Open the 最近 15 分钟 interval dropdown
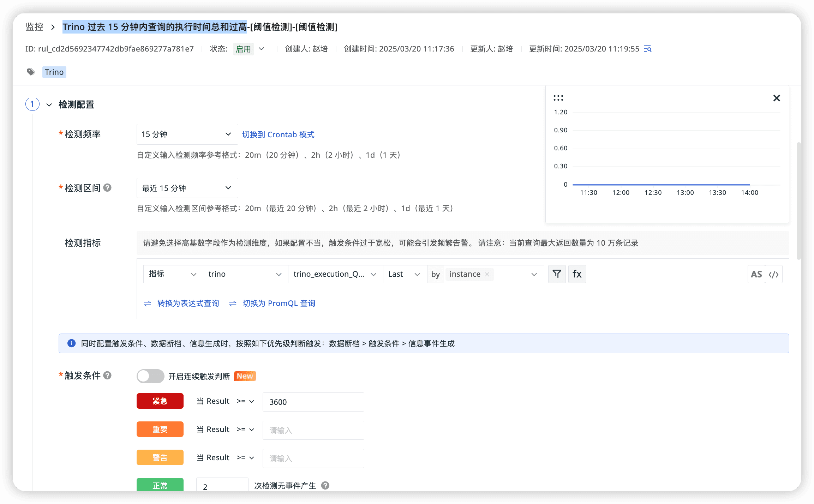814x504 pixels. [187, 188]
